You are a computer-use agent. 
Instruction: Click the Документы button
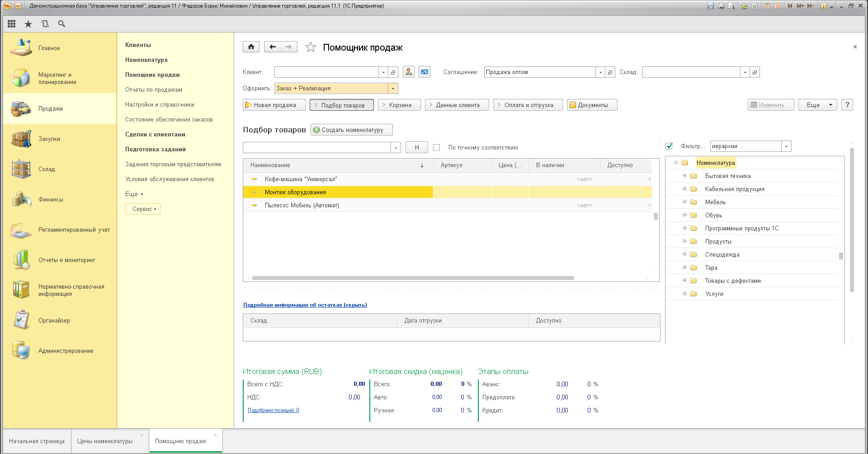592,105
